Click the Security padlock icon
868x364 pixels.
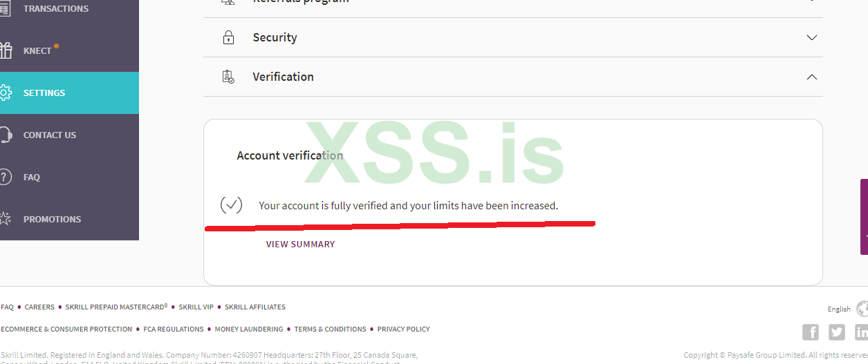228,38
